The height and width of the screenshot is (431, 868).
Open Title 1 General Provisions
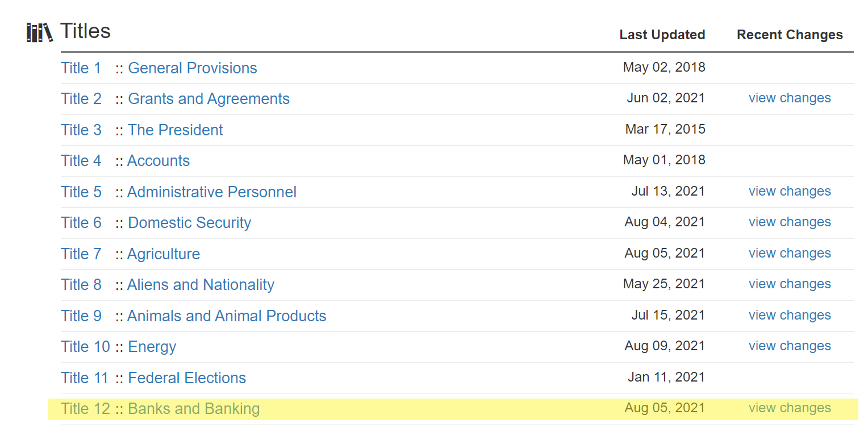(x=159, y=68)
